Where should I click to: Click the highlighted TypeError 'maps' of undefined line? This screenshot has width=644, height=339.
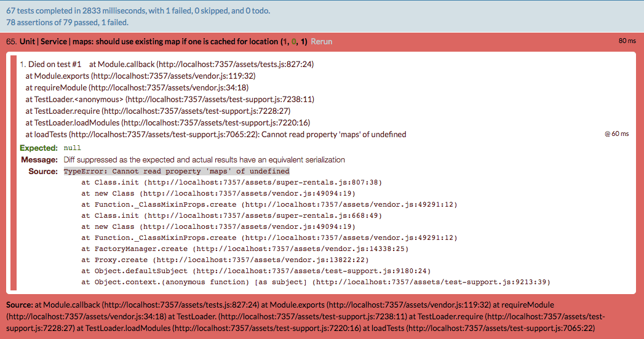point(177,171)
